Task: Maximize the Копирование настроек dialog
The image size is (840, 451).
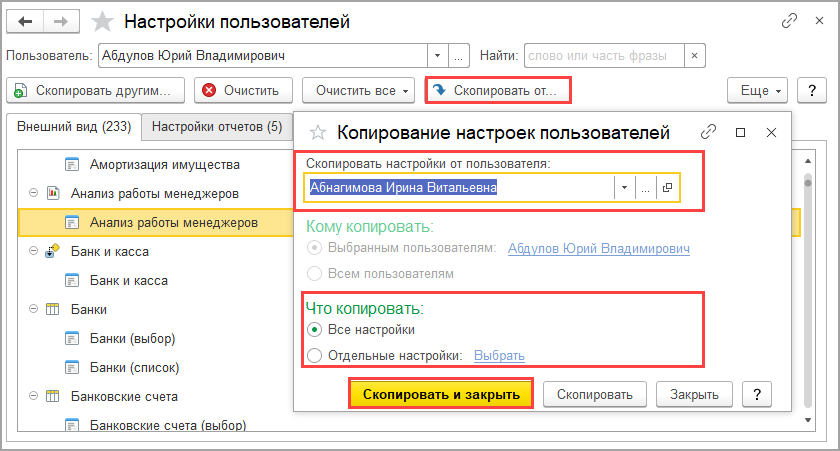Action: point(740,132)
